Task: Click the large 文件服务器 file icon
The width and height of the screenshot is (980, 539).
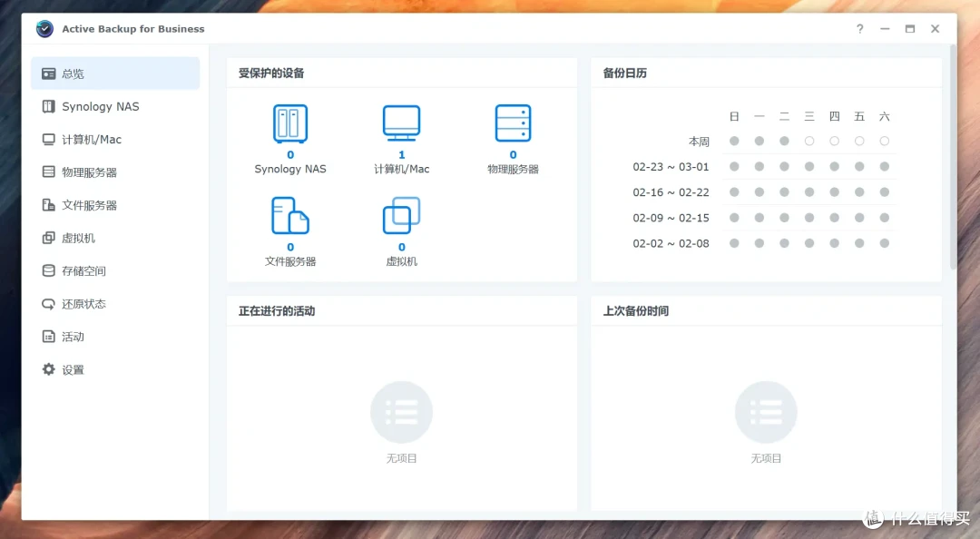Action: [290, 216]
